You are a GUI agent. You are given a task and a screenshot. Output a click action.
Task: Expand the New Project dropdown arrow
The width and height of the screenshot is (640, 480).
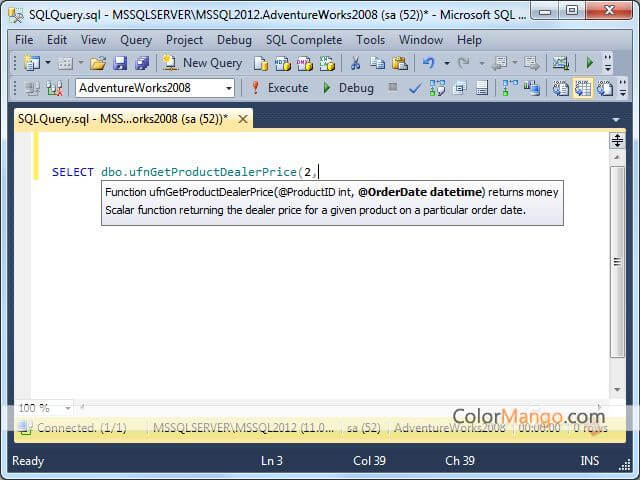(x=48, y=63)
